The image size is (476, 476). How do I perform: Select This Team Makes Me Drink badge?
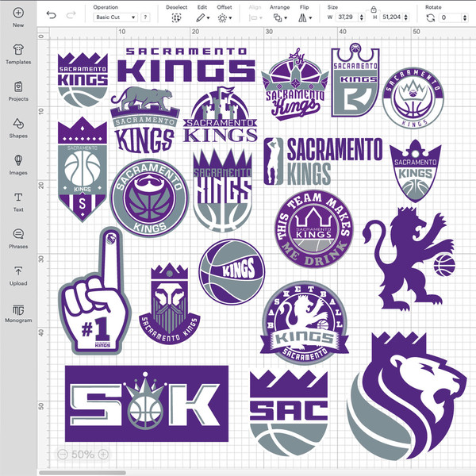pos(314,229)
